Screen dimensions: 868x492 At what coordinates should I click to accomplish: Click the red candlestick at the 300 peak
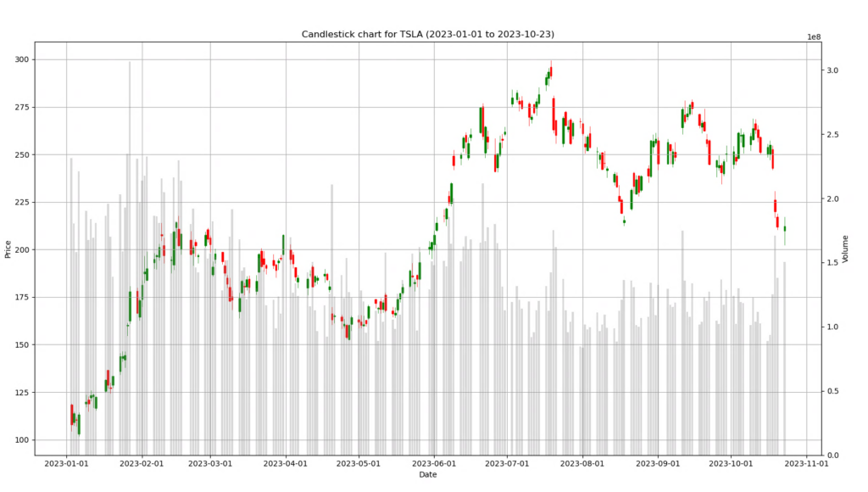pos(552,72)
